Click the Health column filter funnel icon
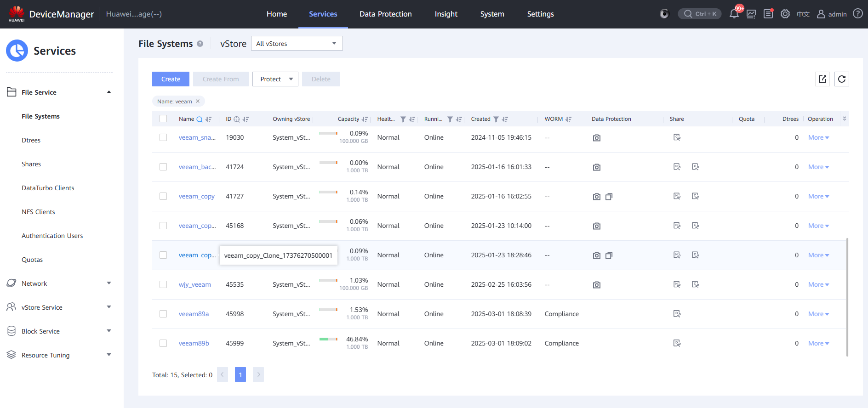 (403, 119)
